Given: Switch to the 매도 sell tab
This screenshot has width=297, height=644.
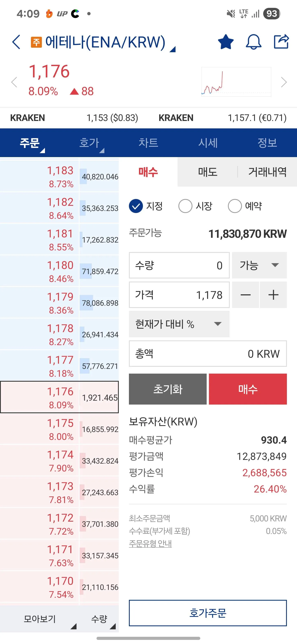Looking at the screenshot, I should point(207,172).
